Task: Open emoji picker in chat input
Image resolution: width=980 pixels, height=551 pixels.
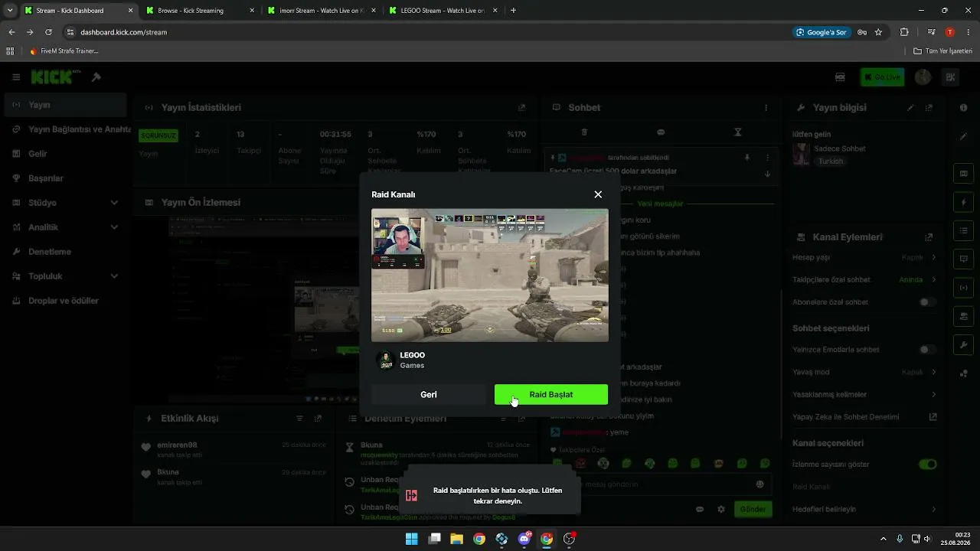Action: 759,484
